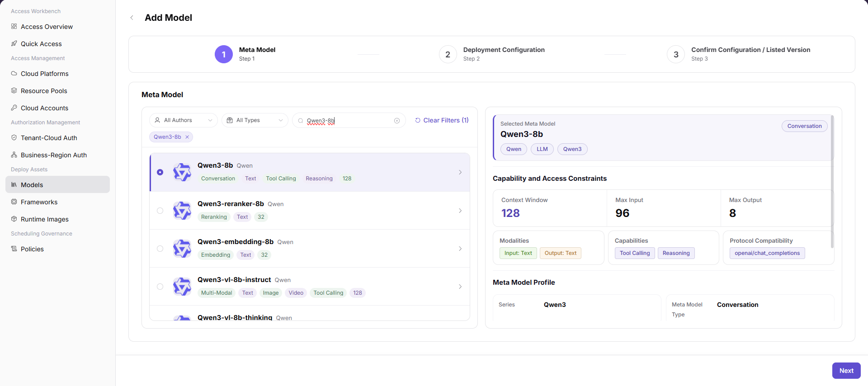Click the Conversation badge in selected model header
The image size is (868, 386).
pyautogui.click(x=805, y=126)
